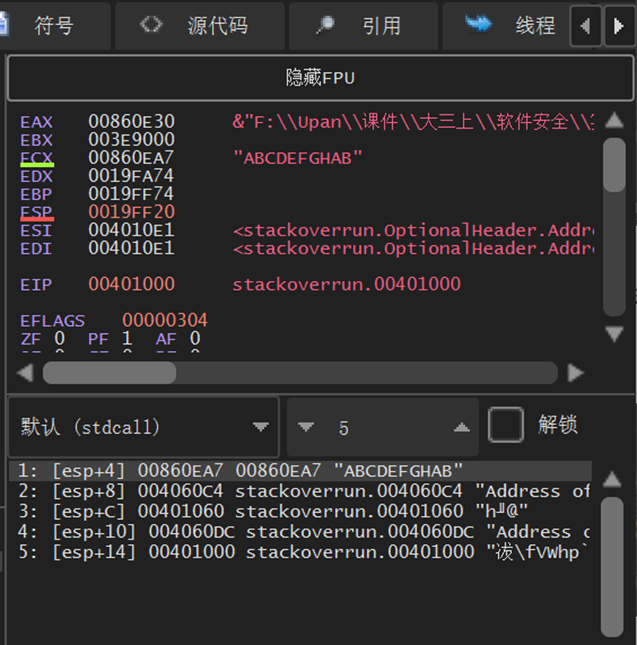Screen dimensions: 637x645
Task: Click the source code tab icon
Action: (151, 25)
